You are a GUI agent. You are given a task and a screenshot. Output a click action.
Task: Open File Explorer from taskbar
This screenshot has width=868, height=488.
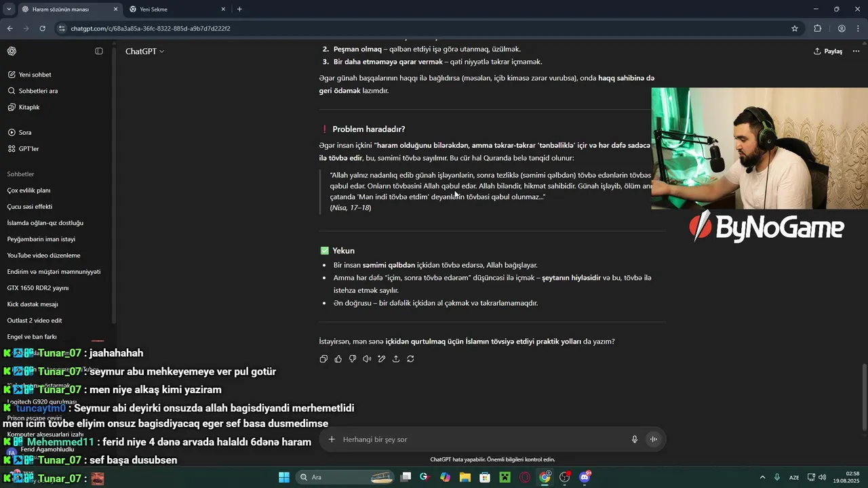click(x=465, y=477)
